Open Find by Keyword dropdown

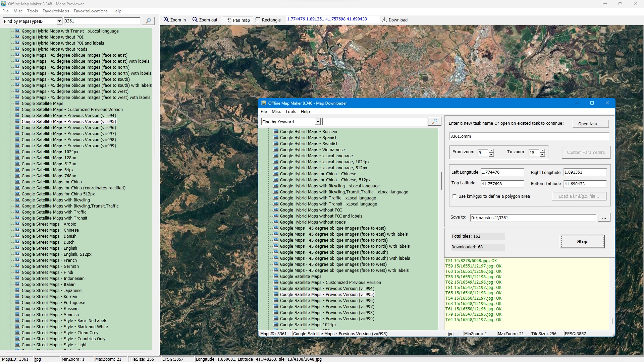[317, 122]
